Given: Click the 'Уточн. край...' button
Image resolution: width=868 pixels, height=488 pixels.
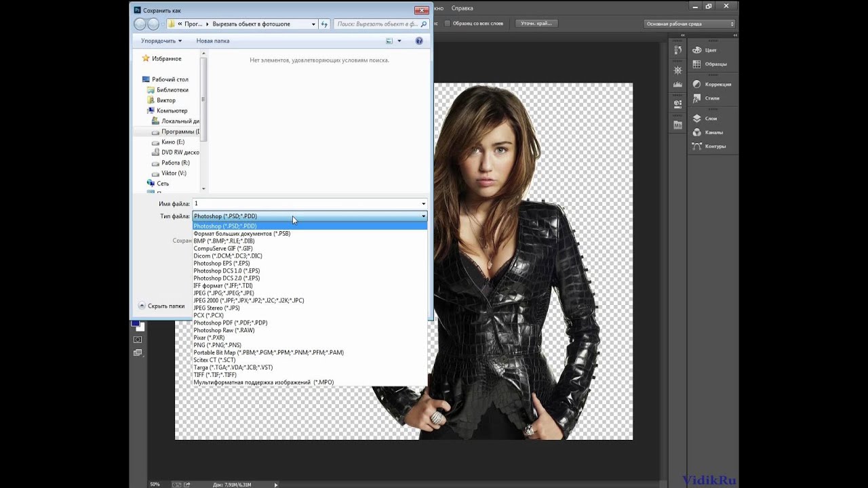Looking at the screenshot, I should click(x=536, y=24).
